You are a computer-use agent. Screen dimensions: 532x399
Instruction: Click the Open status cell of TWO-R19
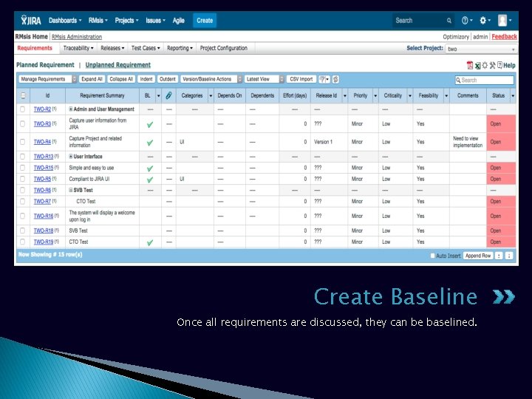[501, 242]
